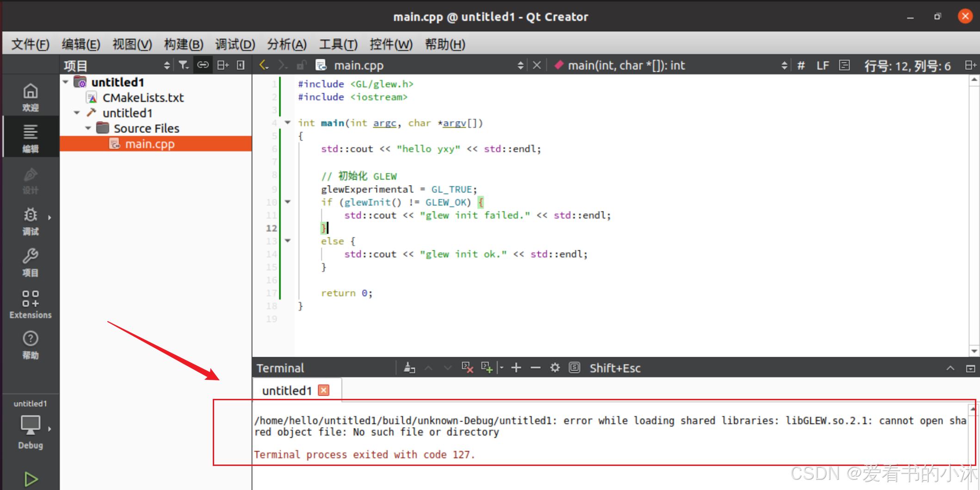Toggle synchronize with editor link icon

[203, 65]
